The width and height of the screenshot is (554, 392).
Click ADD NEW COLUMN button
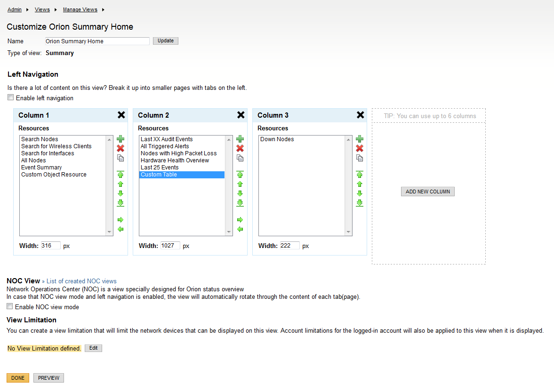click(x=428, y=192)
